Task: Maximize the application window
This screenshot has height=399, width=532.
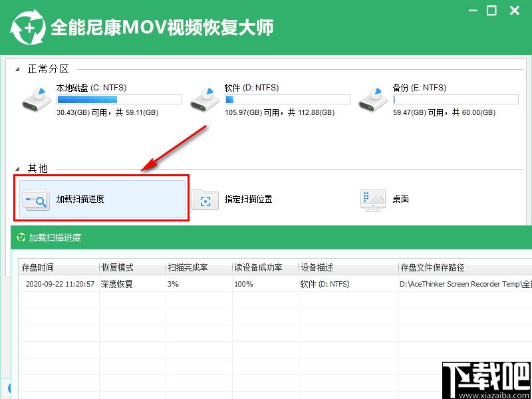Action: click(491, 11)
